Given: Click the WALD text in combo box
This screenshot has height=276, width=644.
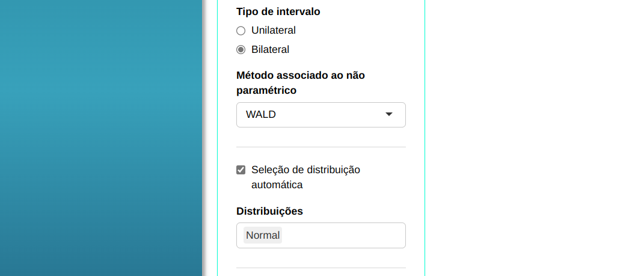Looking at the screenshot, I should click(261, 114).
